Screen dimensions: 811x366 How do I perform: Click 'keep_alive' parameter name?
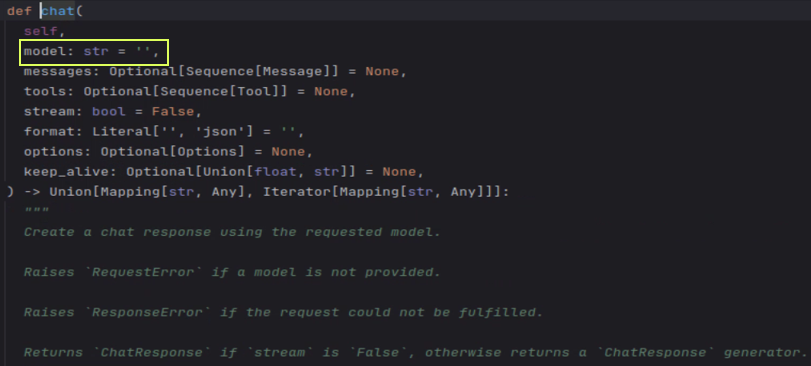(66, 172)
